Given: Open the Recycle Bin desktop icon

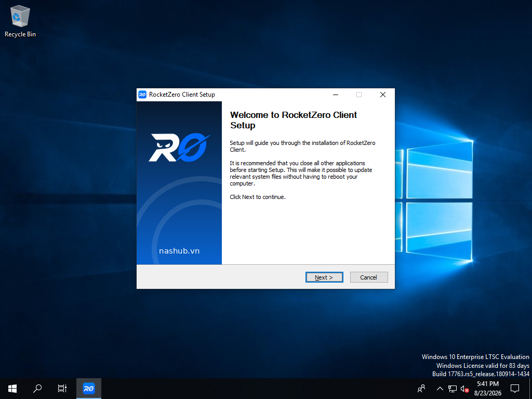Looking at the screenshot, I should (x=20, y=21).
